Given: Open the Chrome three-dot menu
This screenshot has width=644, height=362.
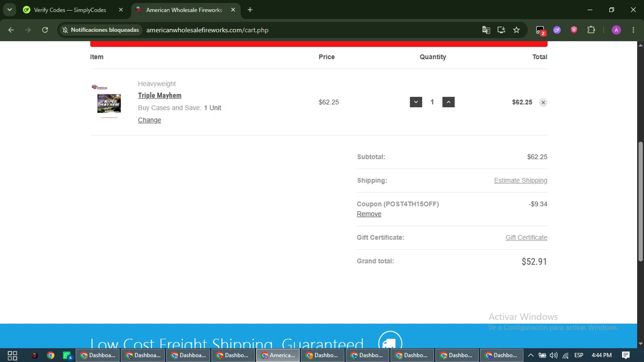Looking at the screenshot, I should pyautogui.click(x=633, y=30).
